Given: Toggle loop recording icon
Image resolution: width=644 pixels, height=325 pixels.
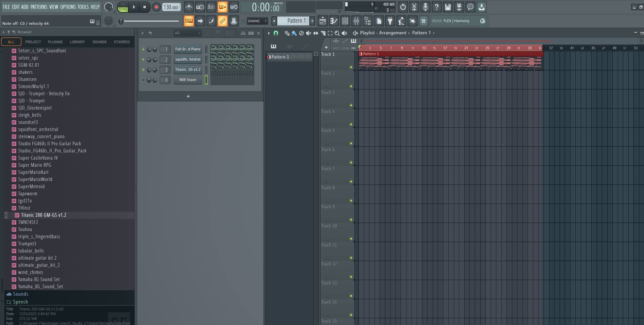Looking at the screenshot, I should click(x=234, y=7).
